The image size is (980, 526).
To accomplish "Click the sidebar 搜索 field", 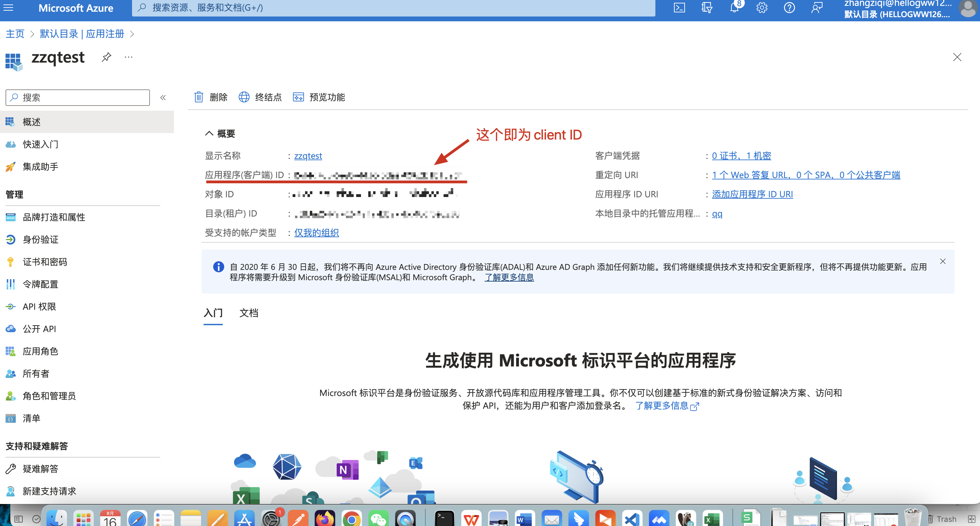I will pyautogui.click(x=78, y=98).
